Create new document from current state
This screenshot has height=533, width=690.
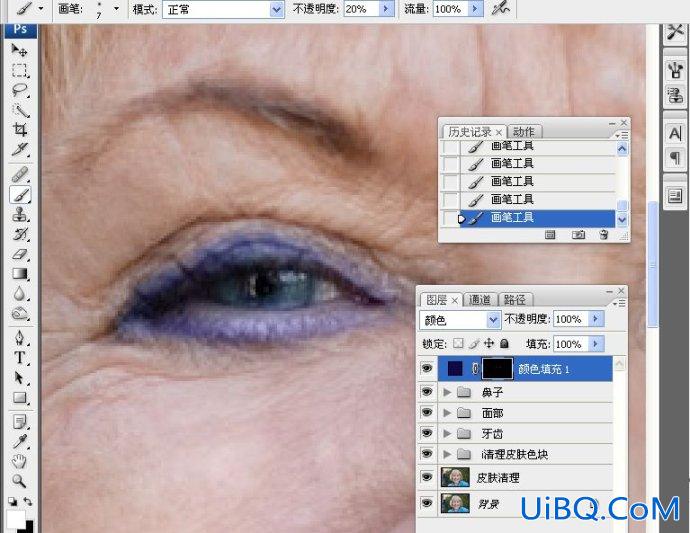pyautogui.click(x=550, y=235)
